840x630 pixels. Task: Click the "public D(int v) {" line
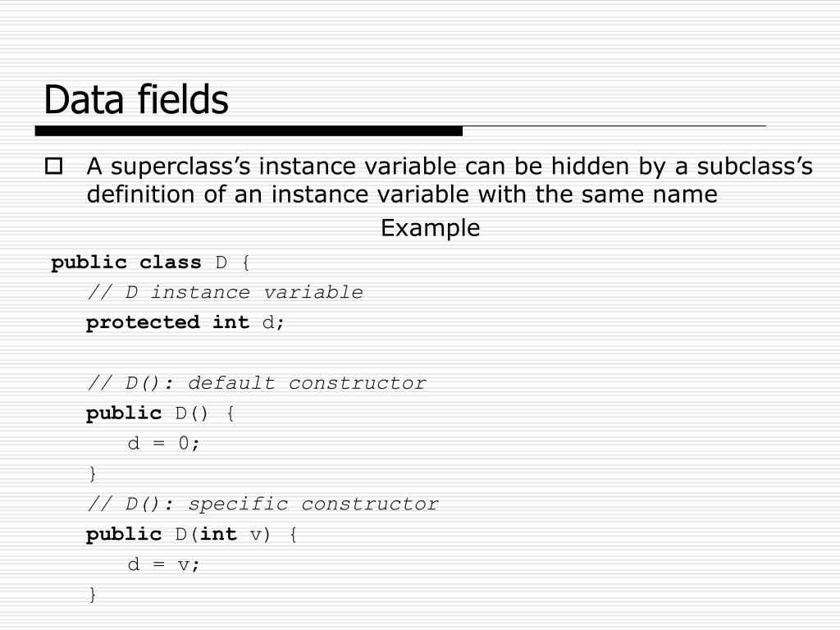[x=191, y=534]
